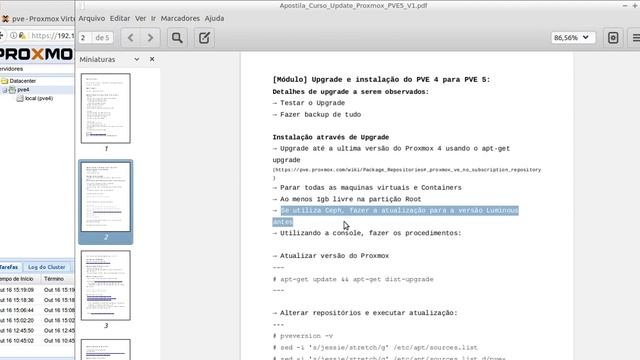
Task: Select pve4 node in Proxmox tree
Action: pos(23,89)
